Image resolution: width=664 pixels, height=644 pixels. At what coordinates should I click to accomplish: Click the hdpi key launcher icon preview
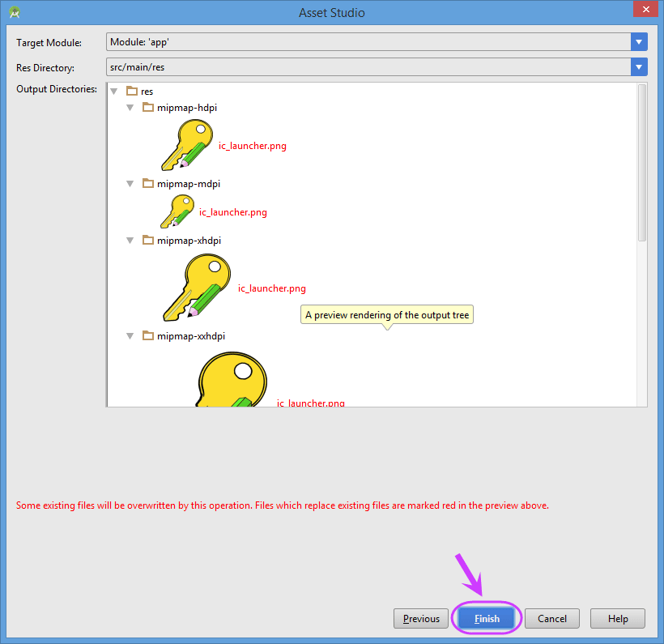pos(187,145)
